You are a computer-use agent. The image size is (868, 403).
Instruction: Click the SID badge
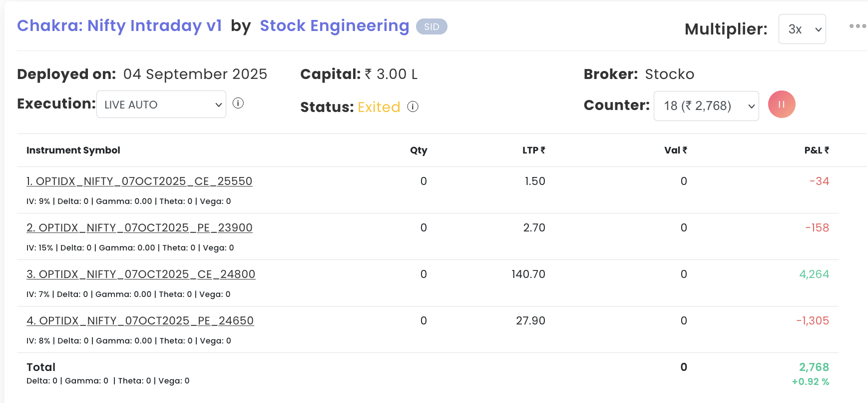pos(432,26)
